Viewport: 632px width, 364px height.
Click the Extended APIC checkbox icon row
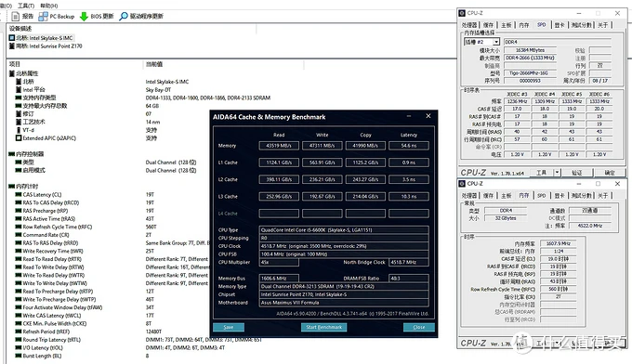click(46, 138)
